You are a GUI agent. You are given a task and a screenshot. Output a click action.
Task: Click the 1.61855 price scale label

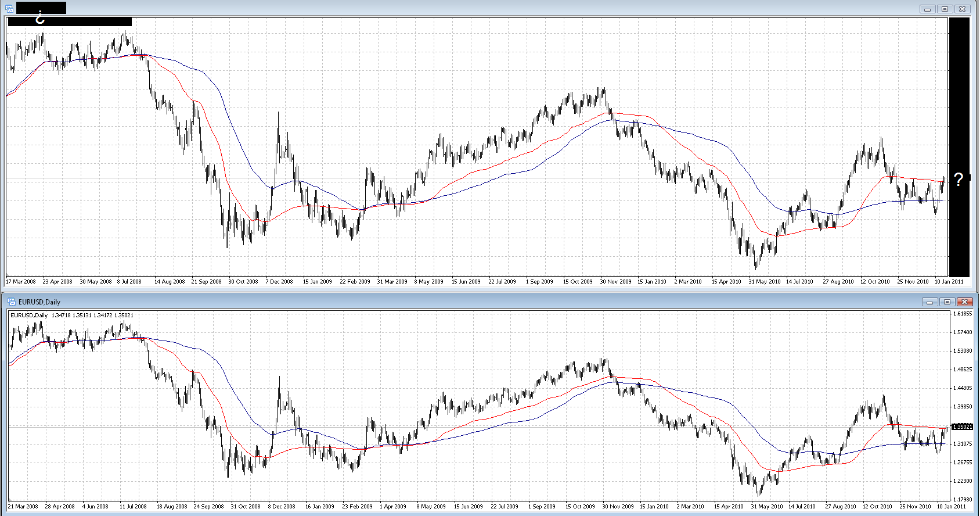[963, 314]
